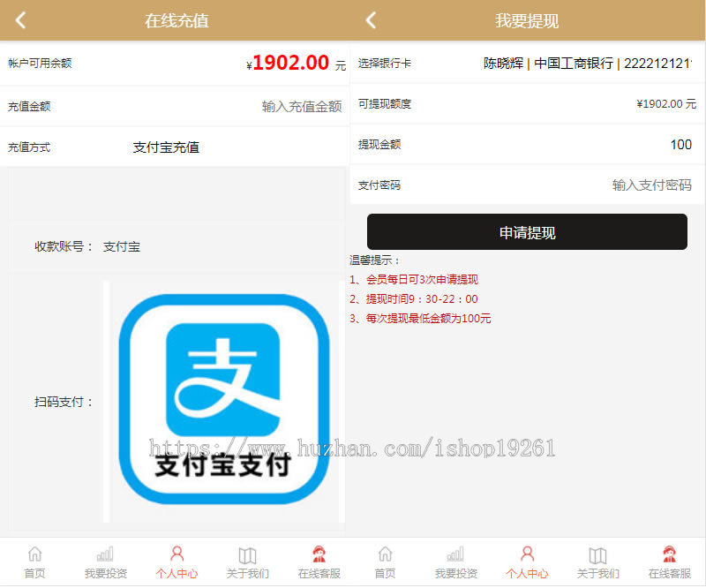Select bank card 陈晓辉 中国工商银行 dropdown
Screen dimensions: 706x588
[587, 64]
